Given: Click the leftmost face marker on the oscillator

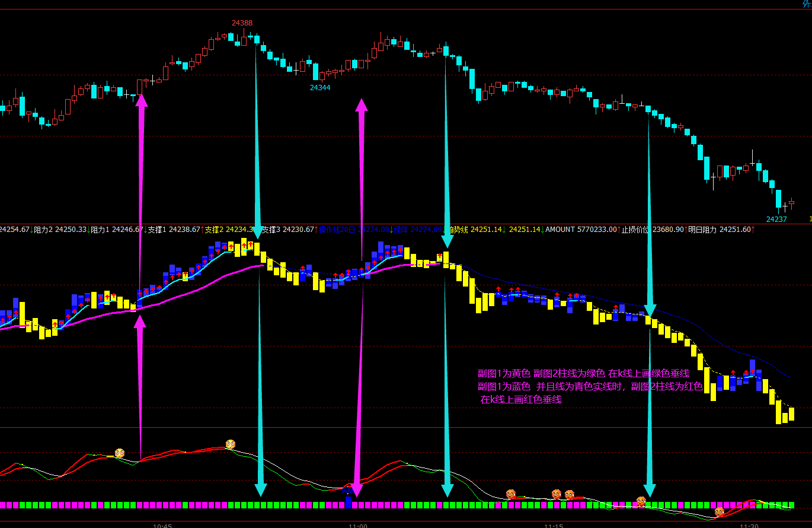Looking at the screenshot, I should [120, 453].
